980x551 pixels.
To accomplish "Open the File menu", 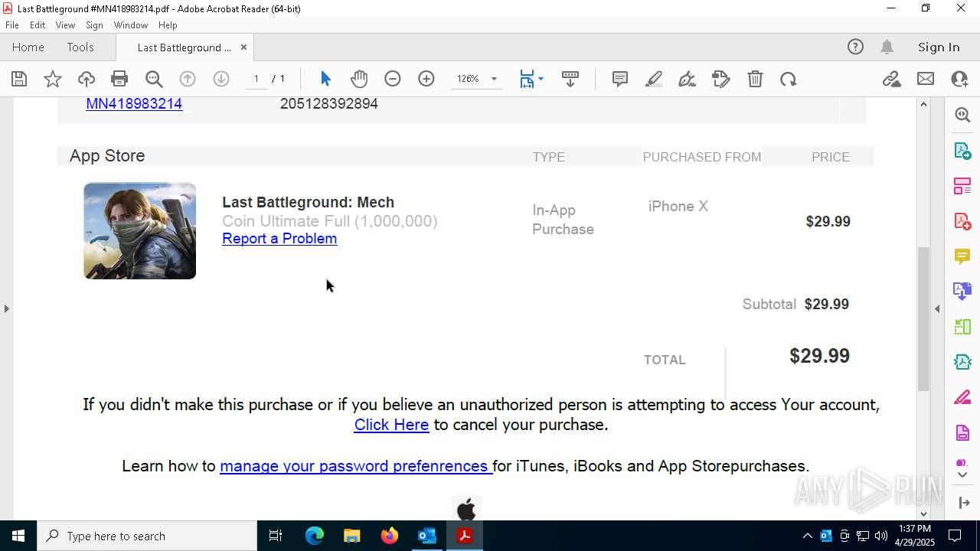I will pos(12,25).
